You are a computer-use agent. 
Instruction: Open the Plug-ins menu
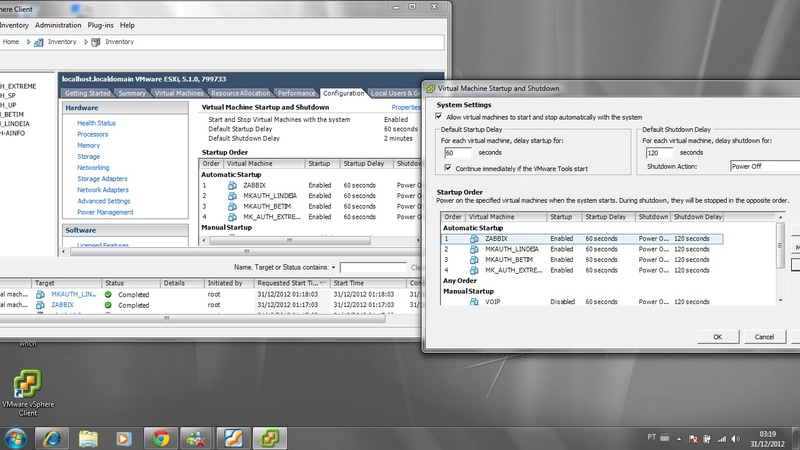coord(101,25)
